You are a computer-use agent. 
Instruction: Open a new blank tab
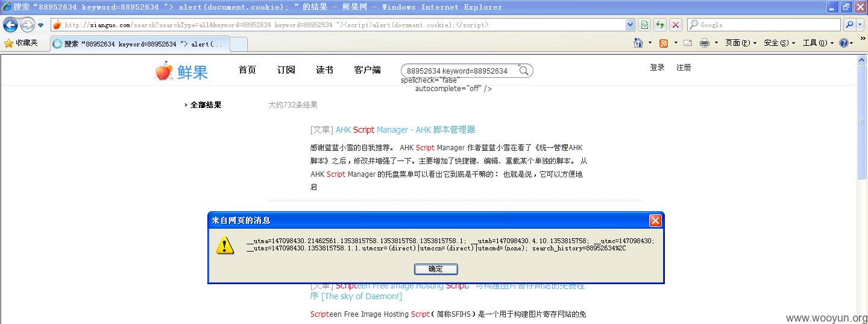coord(239,44)
